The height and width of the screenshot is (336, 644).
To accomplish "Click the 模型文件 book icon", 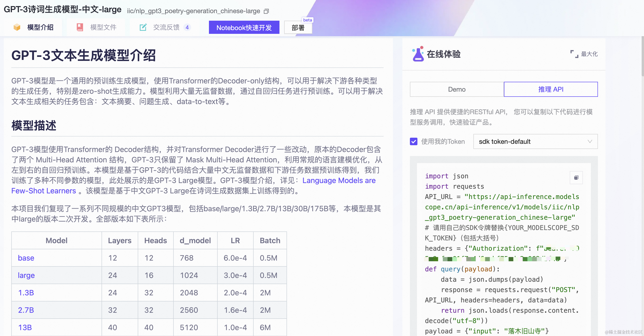I will pyautogui.click(x=80, y=27).
